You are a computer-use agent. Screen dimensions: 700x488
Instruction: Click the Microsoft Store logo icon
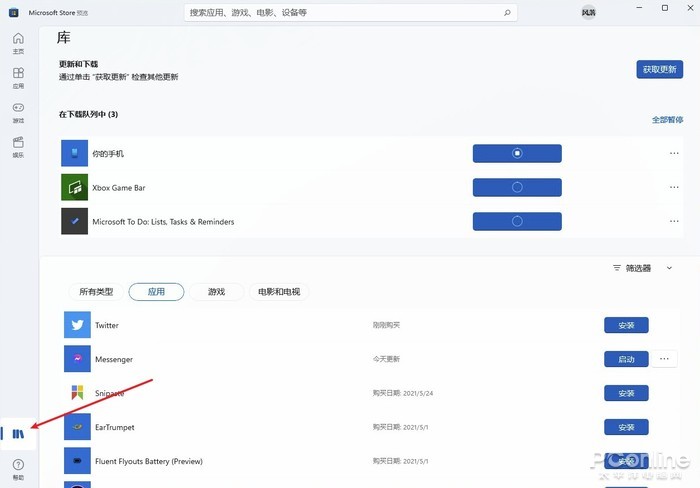13,13
